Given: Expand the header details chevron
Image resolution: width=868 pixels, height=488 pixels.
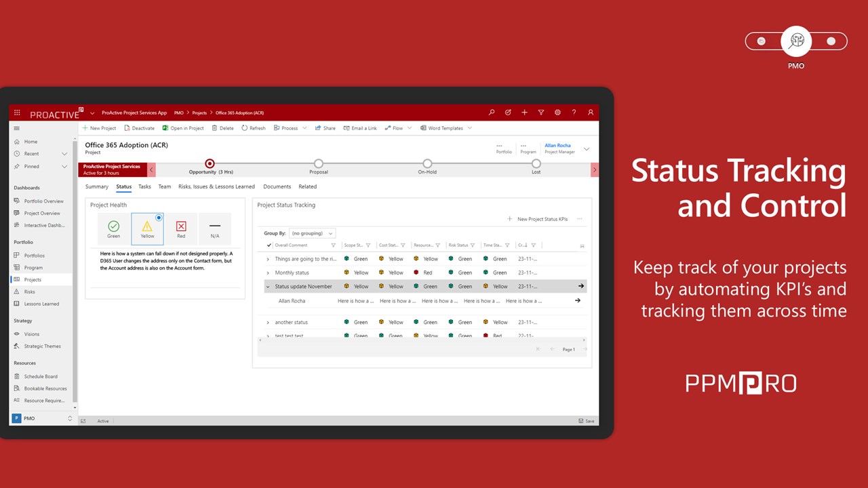Looking at the screenshot, I should pyautogui.click(x=587, y=149).
